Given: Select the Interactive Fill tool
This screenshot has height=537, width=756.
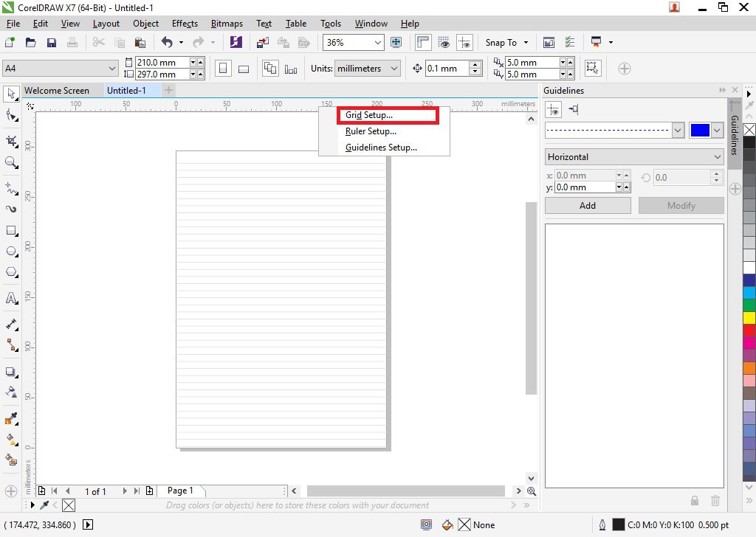Looking at the screenshot, I should [11, 439].
